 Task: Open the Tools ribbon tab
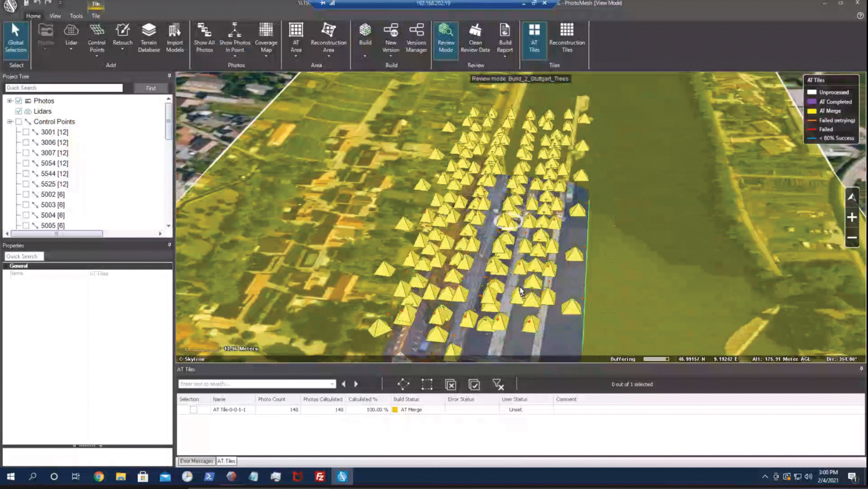[76, 16]
